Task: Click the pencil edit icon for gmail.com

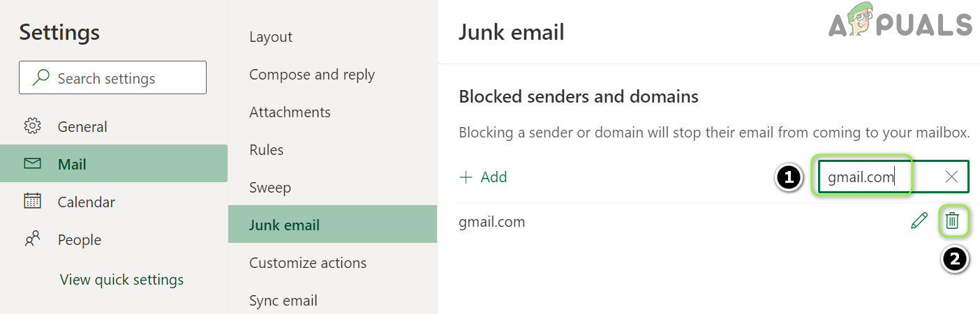Action: pos(919,222)
